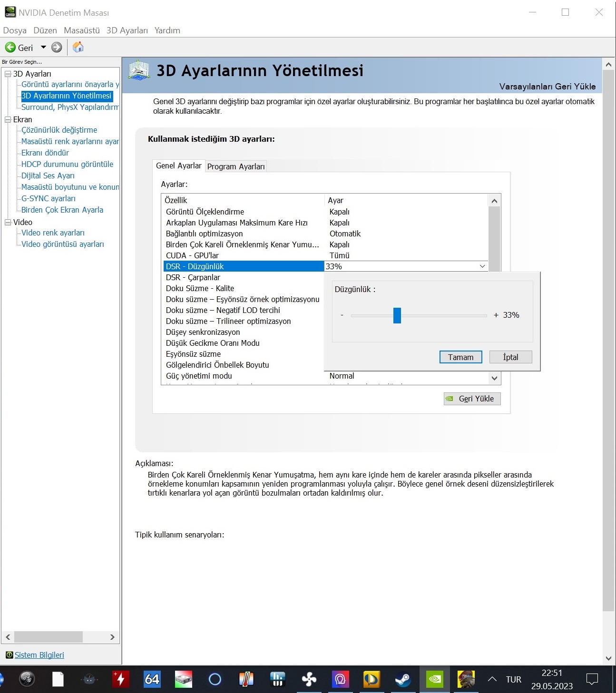This screenshot has width=616, height=693.
Task: Click the Geri Yükle button
Action: pyautogui.click(x=472, y=399)
